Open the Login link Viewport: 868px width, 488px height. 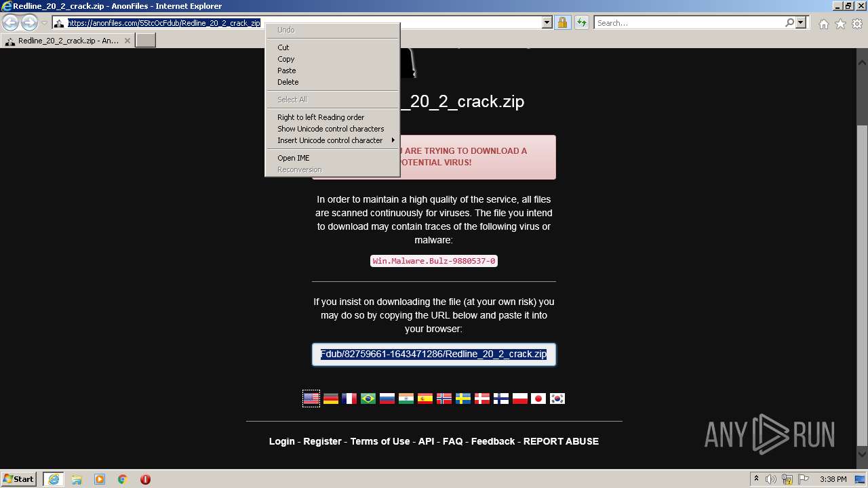[x=282, y=441]
